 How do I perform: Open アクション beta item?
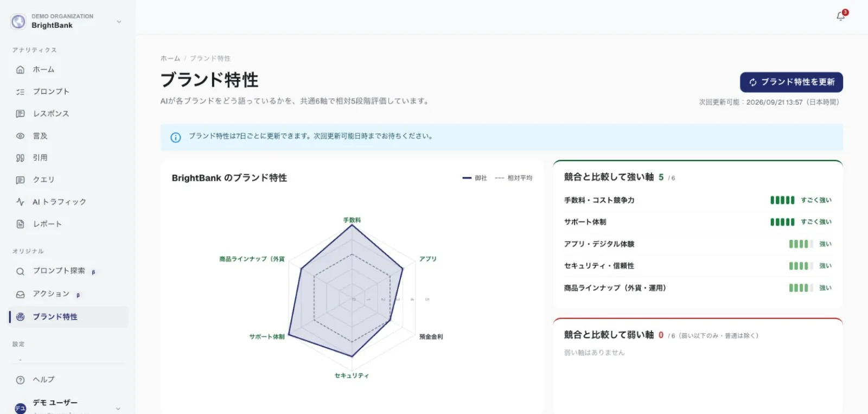69,294
